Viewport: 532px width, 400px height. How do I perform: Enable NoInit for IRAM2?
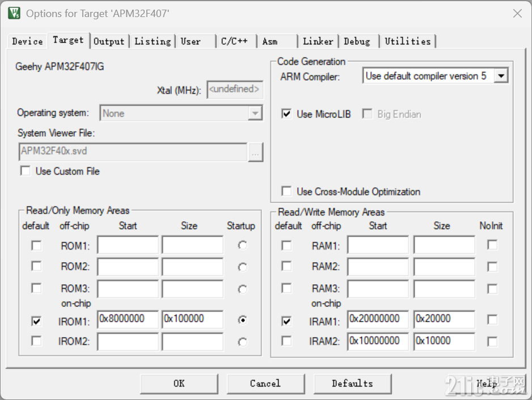tap(492, 342)
